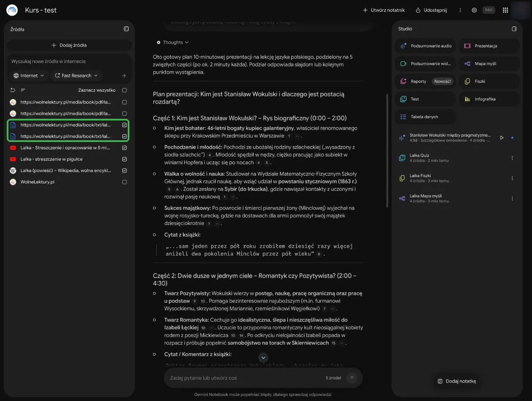Click the Lalka Quiz test icon
Viewport: 532px width, 401px height.
click(402, 158)
